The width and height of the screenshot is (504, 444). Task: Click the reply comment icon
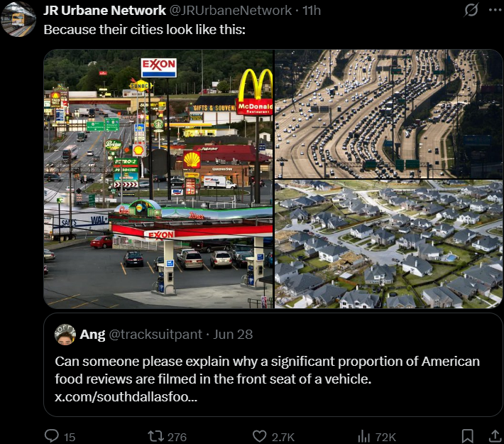pos(51,436)
